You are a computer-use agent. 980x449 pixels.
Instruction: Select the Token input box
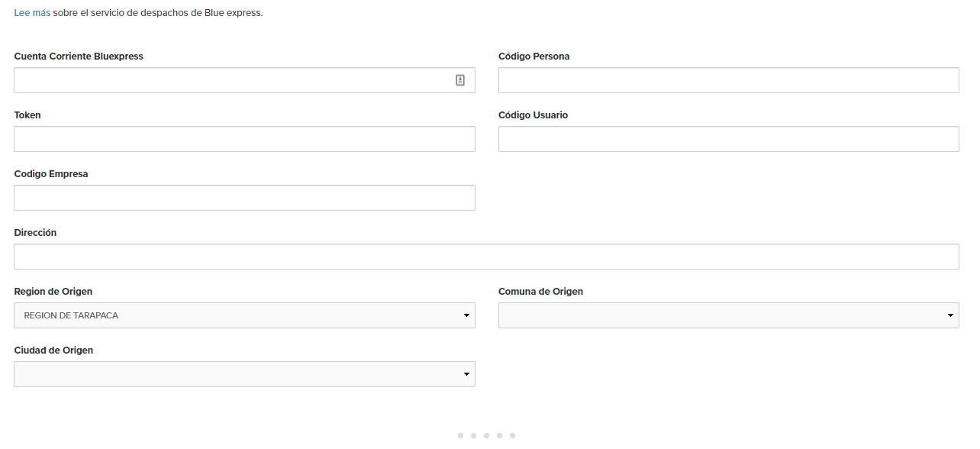click(244, 139)
